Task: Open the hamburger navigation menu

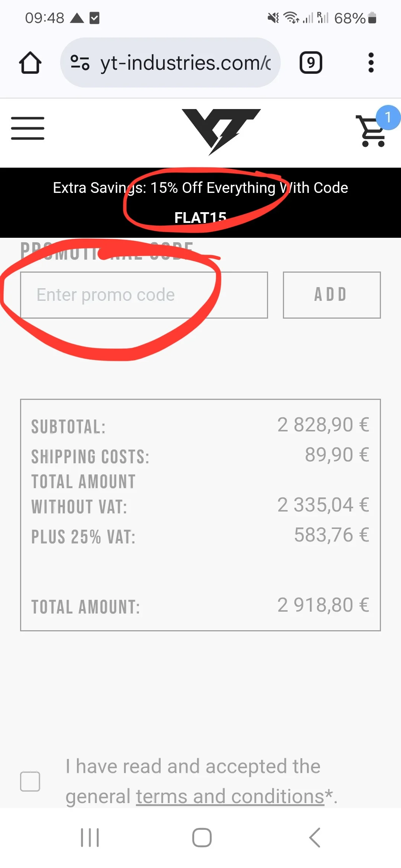Action: (28, 128)
